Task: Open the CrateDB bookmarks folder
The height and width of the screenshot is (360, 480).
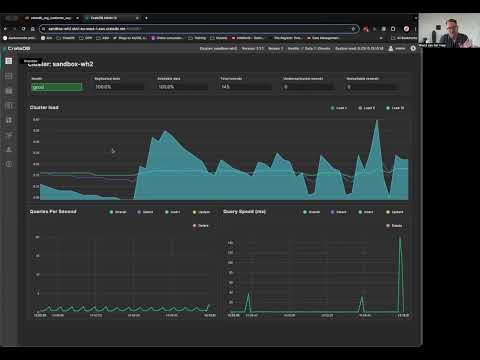Action: pos(66,38)
